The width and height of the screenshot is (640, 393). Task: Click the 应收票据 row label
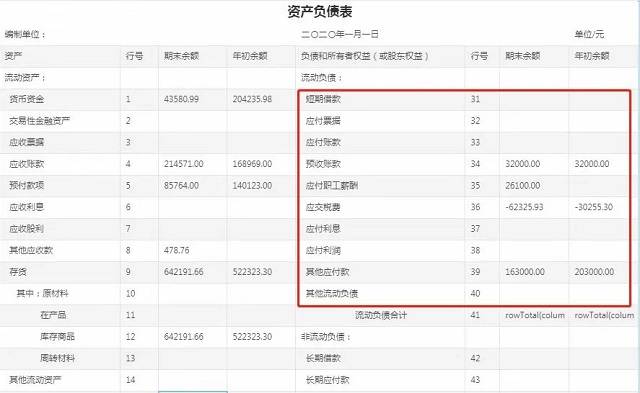point(27,142)
